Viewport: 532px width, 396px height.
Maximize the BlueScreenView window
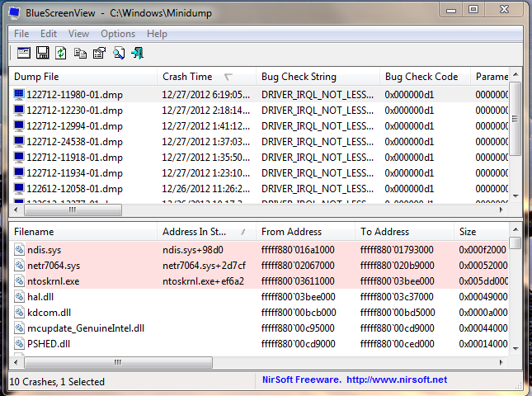tap(473, 9)
